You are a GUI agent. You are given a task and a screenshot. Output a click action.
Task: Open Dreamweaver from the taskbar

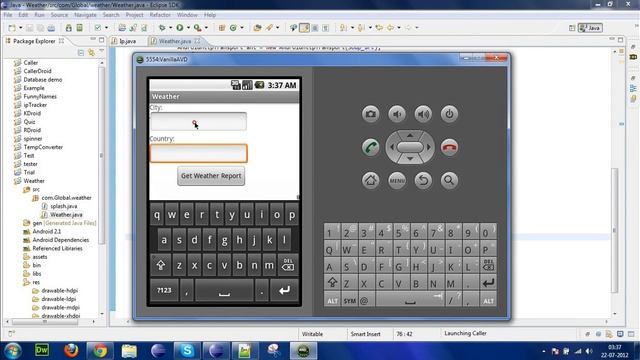click(42, 351)
